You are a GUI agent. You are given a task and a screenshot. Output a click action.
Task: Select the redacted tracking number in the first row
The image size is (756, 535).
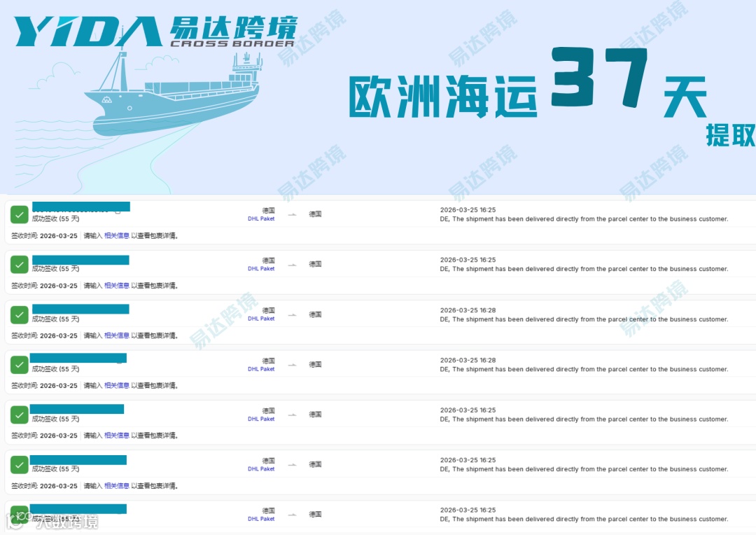[81, 207]
